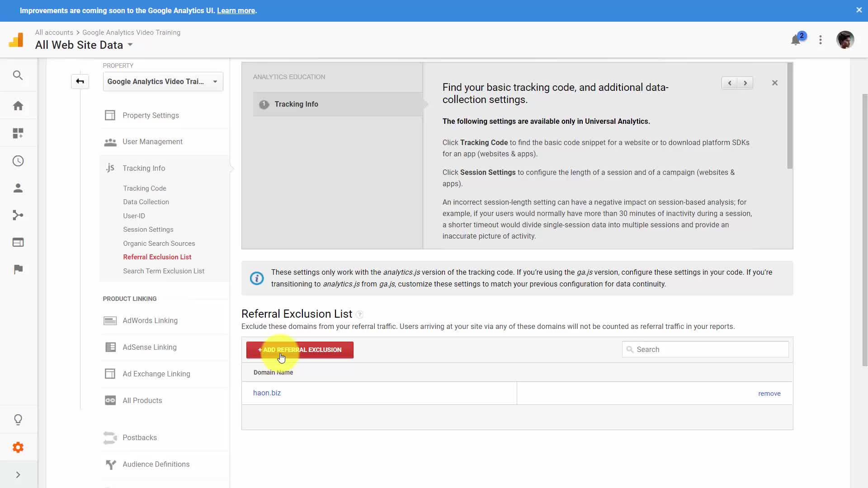Click the back arrow button beside Property

click(x=80, y=81)
